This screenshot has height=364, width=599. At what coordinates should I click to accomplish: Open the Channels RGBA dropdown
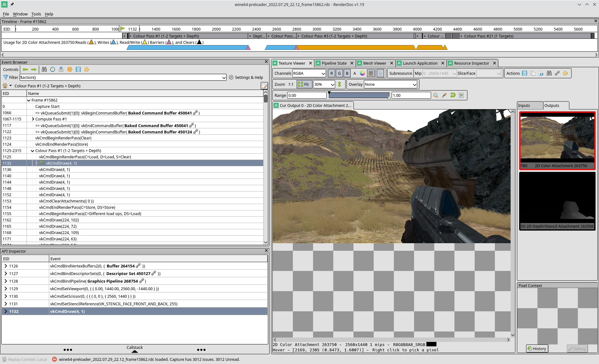[x=309, y=73]
